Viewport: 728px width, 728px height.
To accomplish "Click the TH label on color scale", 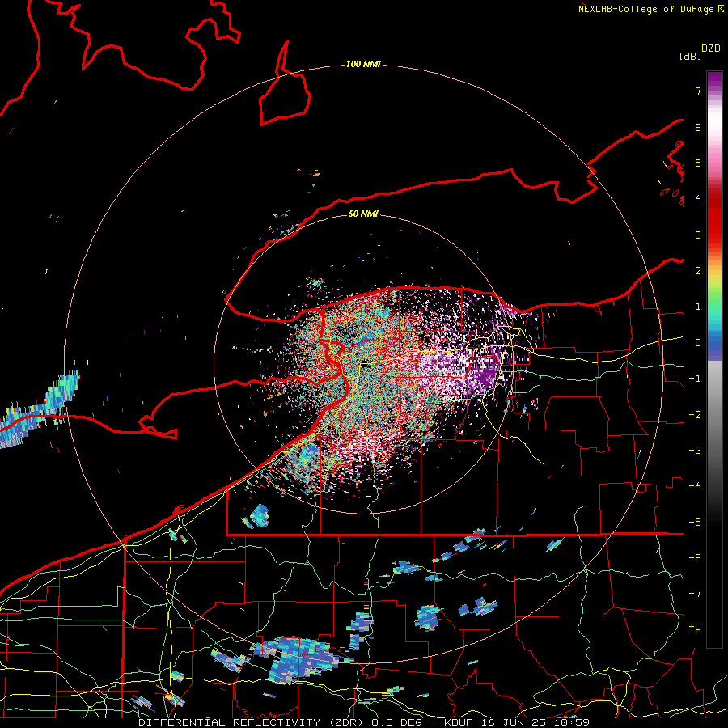I will tap(695, 629).
